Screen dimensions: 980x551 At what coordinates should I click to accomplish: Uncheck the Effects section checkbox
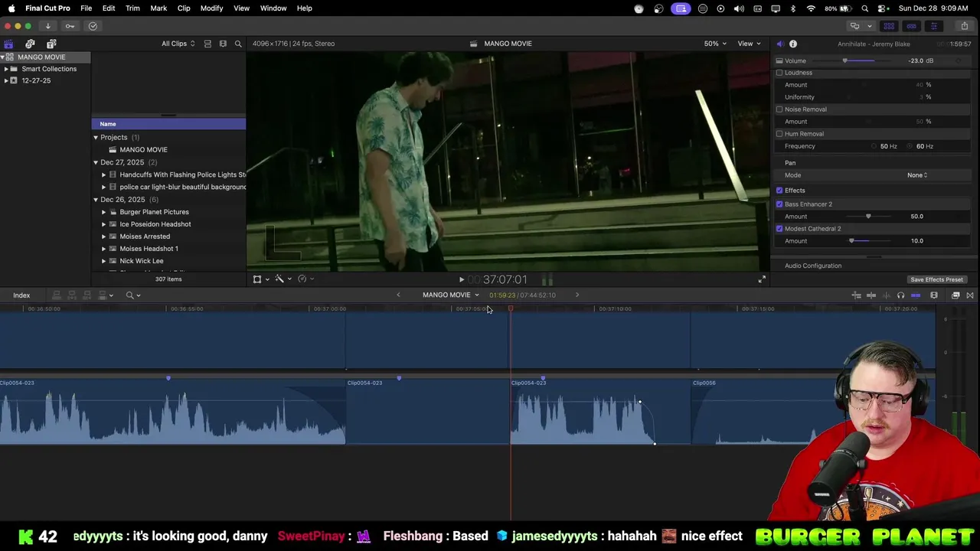tap(779, 191)
